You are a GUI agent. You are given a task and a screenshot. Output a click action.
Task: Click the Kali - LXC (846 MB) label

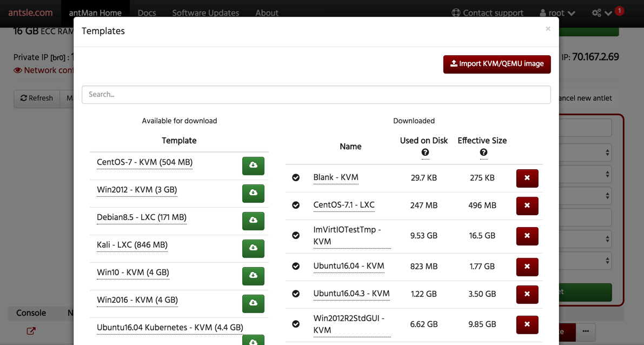(x=132, y=245)
